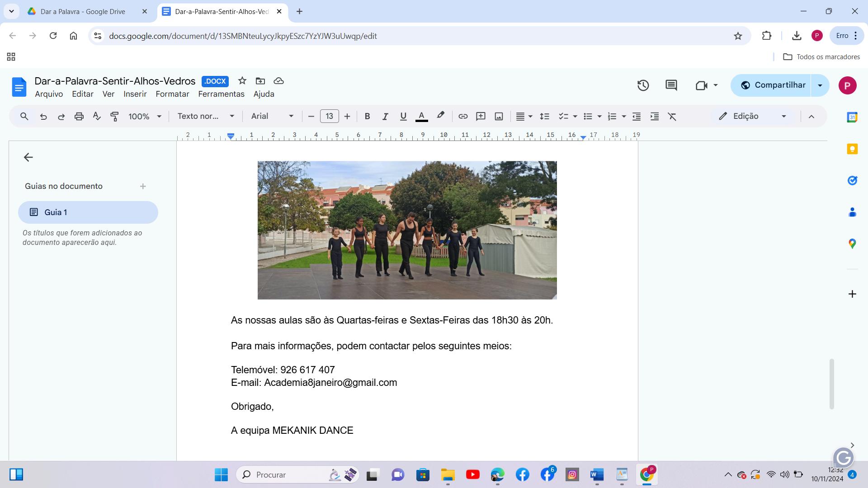The height and width of the screenshot is (488, 868).
Task: Toggle bold formatting
Action: point(367,116)
